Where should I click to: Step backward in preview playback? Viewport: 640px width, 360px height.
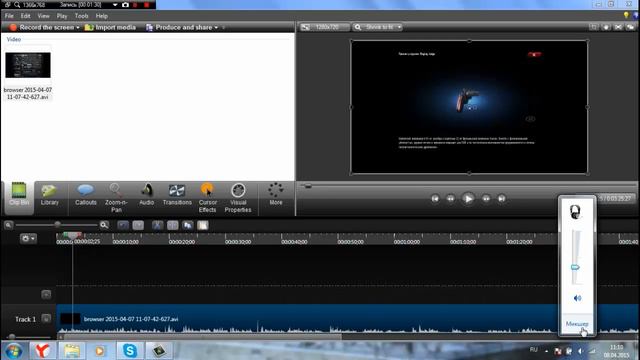click(x=451, y=199)
